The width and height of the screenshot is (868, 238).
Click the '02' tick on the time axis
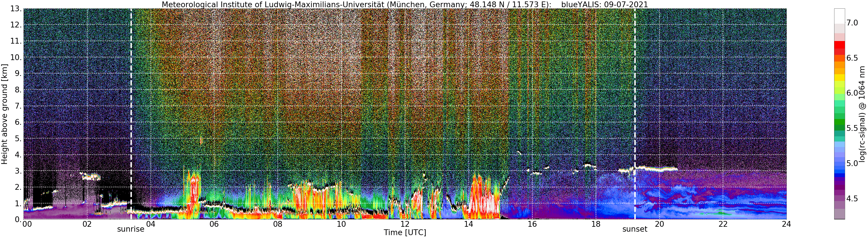coord(87,224)
